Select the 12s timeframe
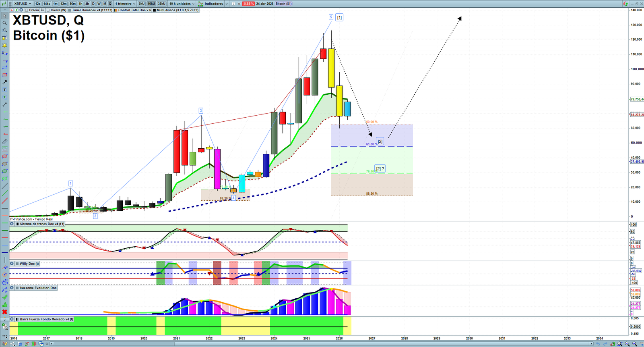 click(x=37, y=4)
